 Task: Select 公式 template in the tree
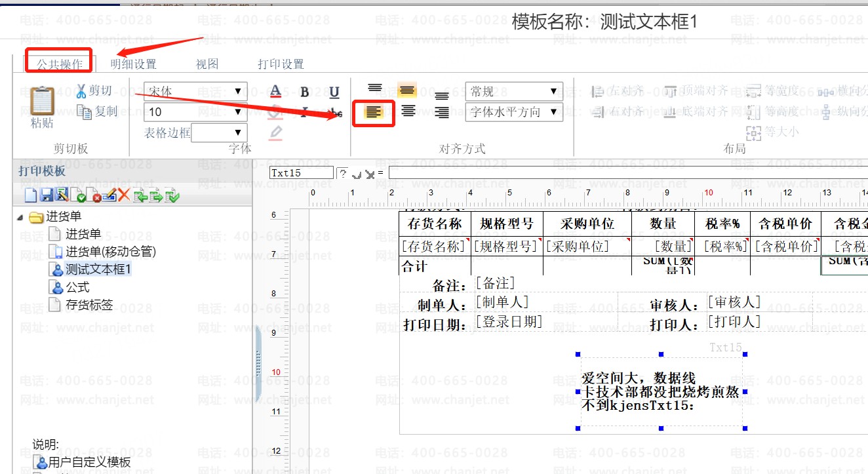(77, 287)
